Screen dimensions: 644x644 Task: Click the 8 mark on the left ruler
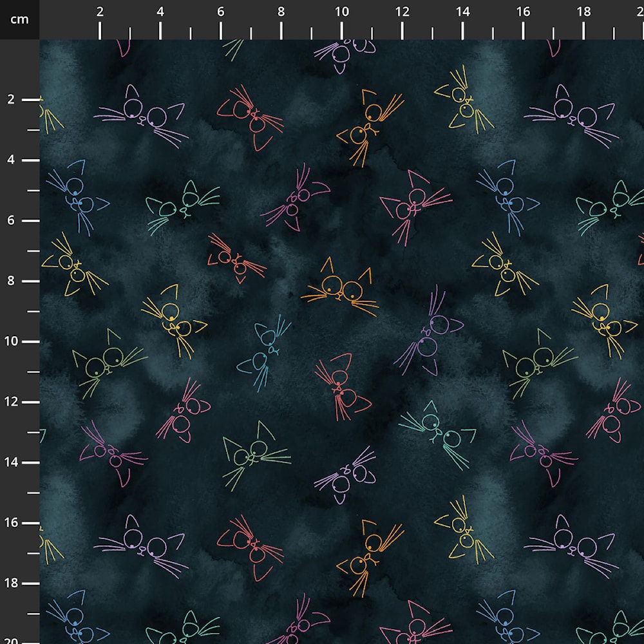pos(12,281)
